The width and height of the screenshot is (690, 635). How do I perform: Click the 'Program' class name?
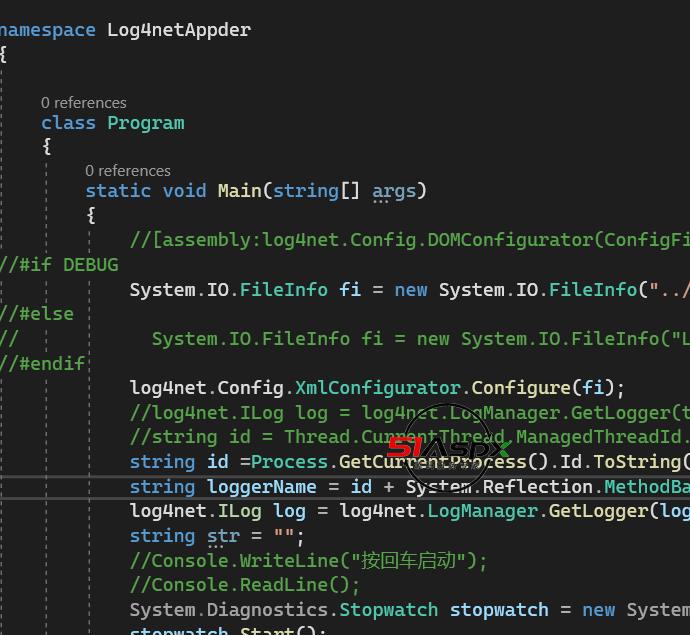(146, 123)
